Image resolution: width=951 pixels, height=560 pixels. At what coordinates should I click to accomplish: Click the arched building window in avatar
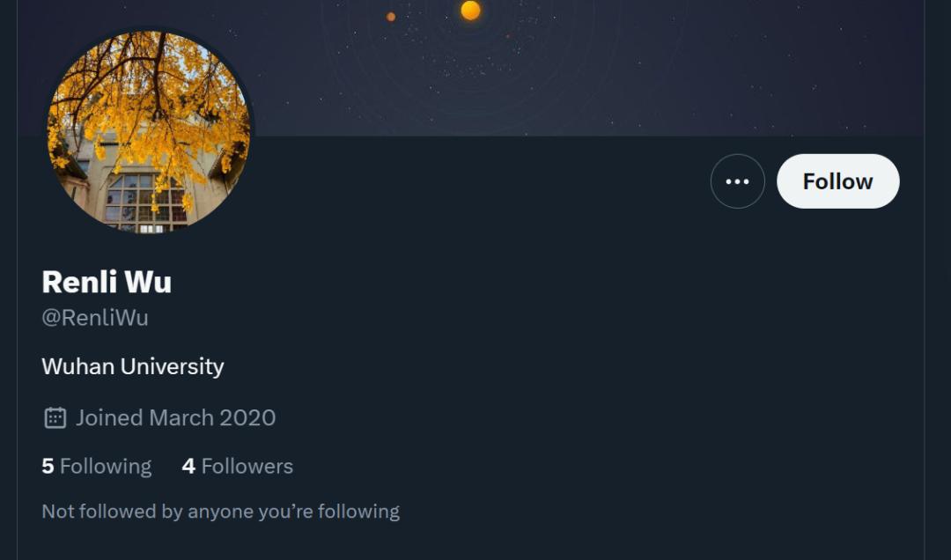pos(141,201)
